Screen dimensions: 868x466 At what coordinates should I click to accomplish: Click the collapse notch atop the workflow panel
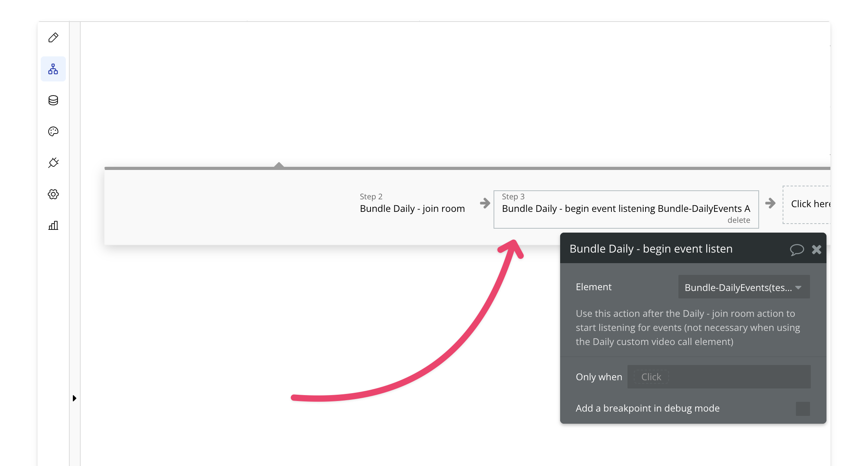pos(279,165)
